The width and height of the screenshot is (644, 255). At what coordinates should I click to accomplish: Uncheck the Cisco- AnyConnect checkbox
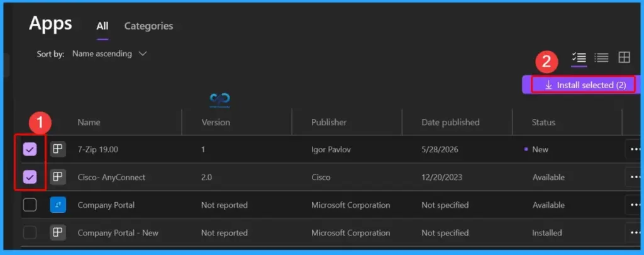30,178
